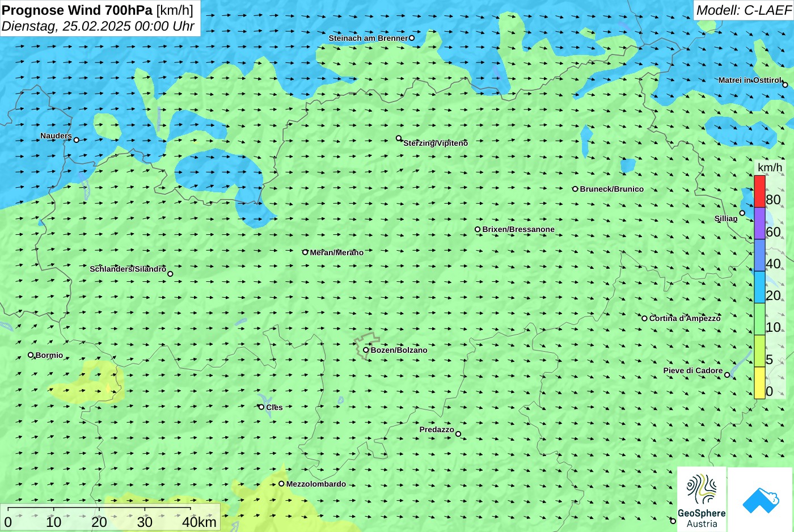Click the 'Predazzo' label text
The height and width of the screenshot is (532, 794).
(x=437, y=429)
